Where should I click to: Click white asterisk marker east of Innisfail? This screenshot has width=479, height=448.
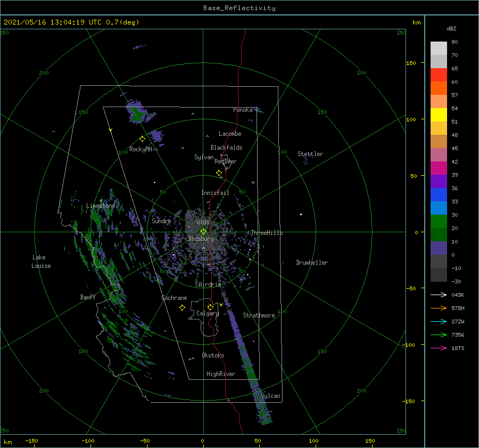click(x=253, y=183)
